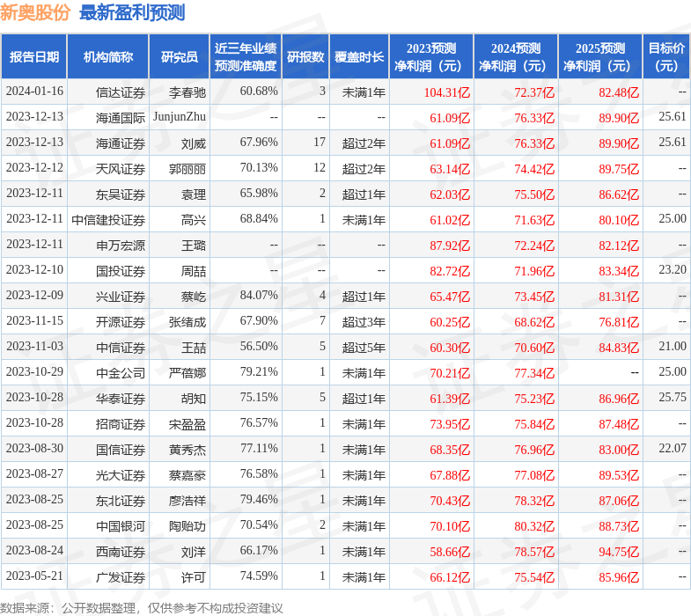Image resolution: width=691 pixels, height=616 pixels.
Task: Click the 2023预测净利润 column header
Action: [x=431, y=57]
